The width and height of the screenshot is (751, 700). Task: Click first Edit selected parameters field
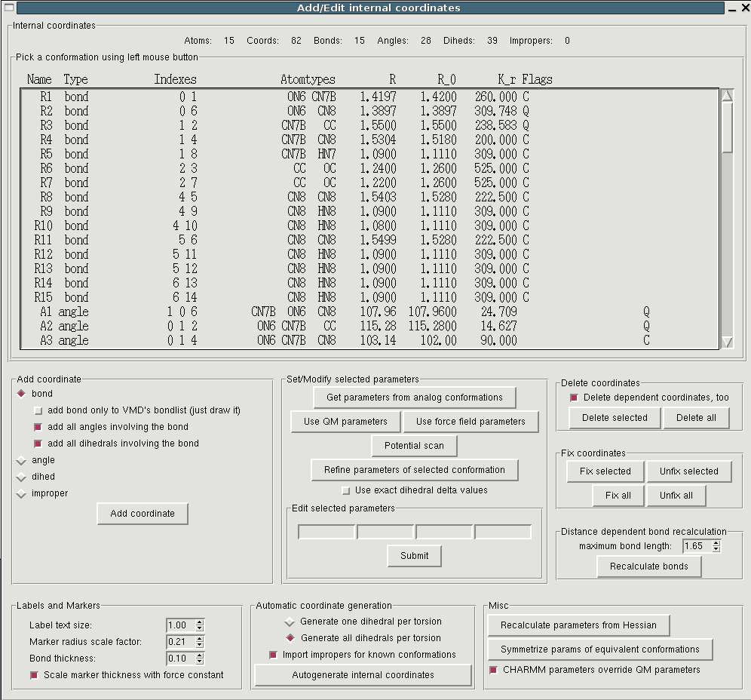click(326, 533)
